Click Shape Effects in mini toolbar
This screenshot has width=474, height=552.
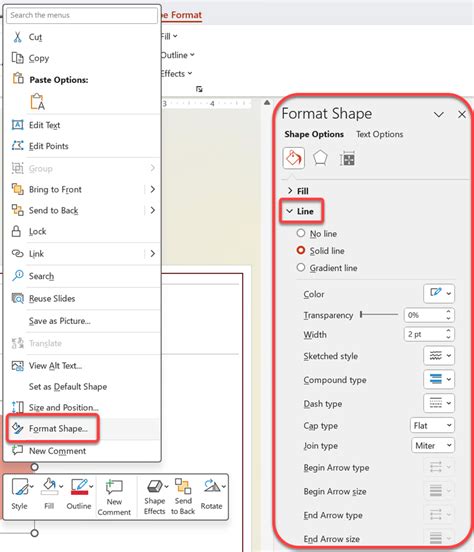click(154, 497)
